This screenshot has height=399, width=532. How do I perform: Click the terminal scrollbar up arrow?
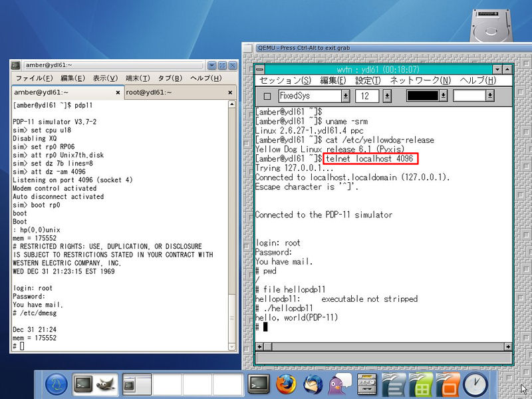[x=232, y=104]
